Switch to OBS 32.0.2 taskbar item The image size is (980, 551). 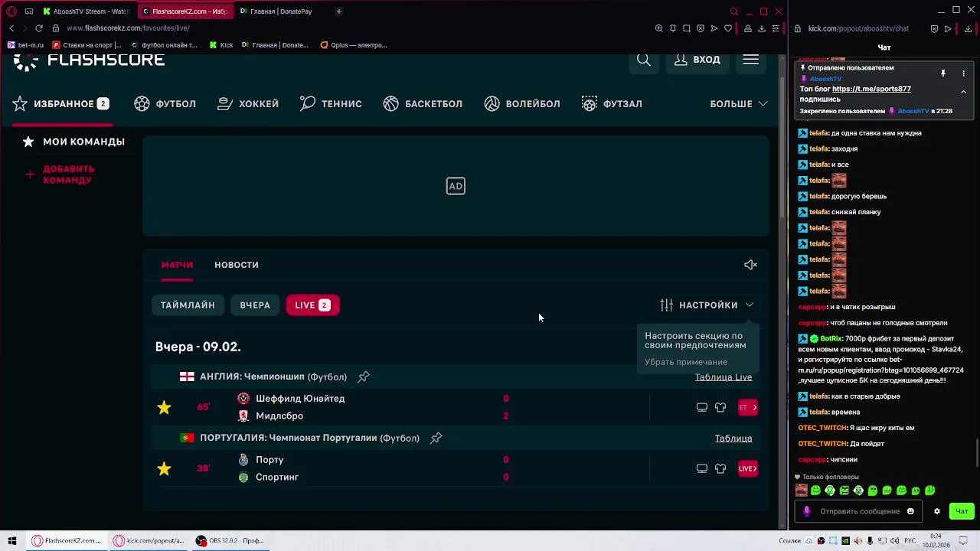point(230,541)
